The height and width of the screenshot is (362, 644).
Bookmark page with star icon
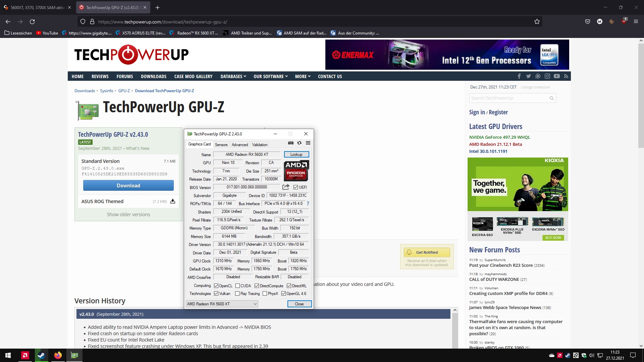pos(537,22)
